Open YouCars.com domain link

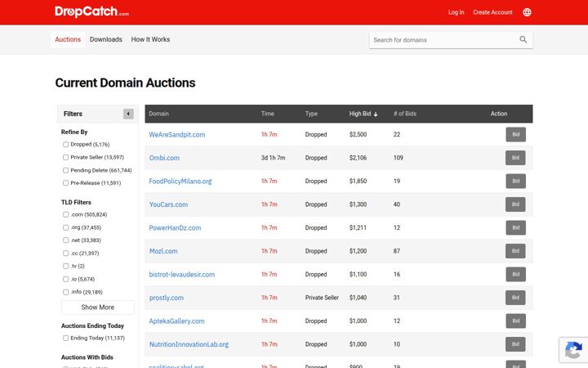pyautogui.click(x=168, y=204)
